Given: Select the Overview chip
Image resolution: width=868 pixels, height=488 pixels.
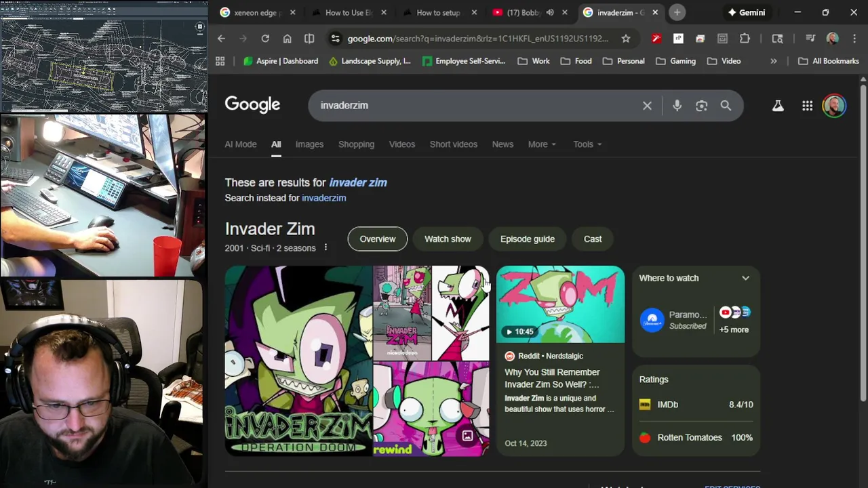Looking at the screenshot, I should (x=378, y=239).
